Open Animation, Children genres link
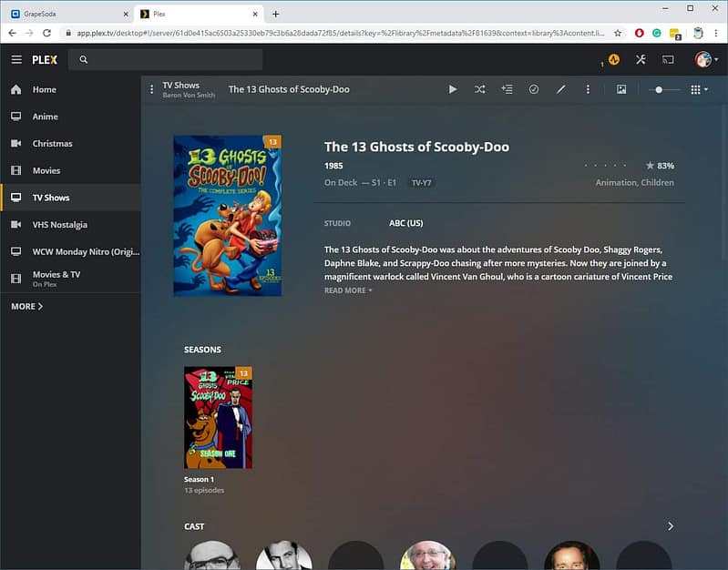 click(x=635, y=183)
